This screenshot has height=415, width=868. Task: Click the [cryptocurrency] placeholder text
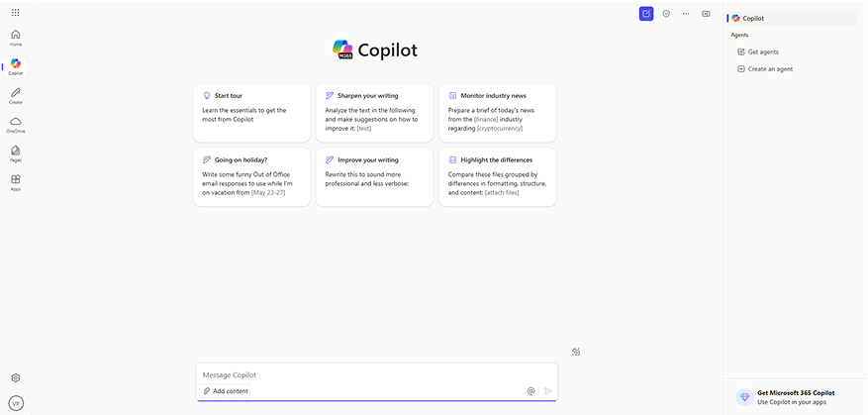click(500, 129)
